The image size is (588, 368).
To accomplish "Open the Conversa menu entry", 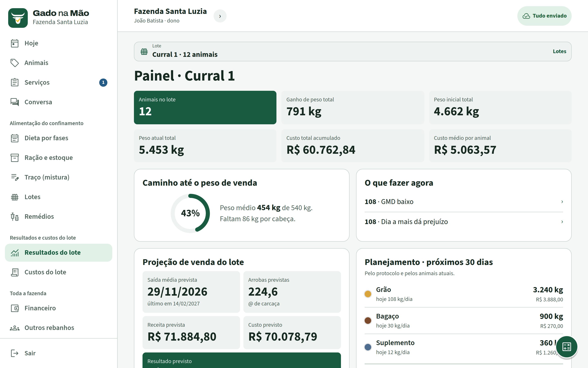I will tap(59, 102).
